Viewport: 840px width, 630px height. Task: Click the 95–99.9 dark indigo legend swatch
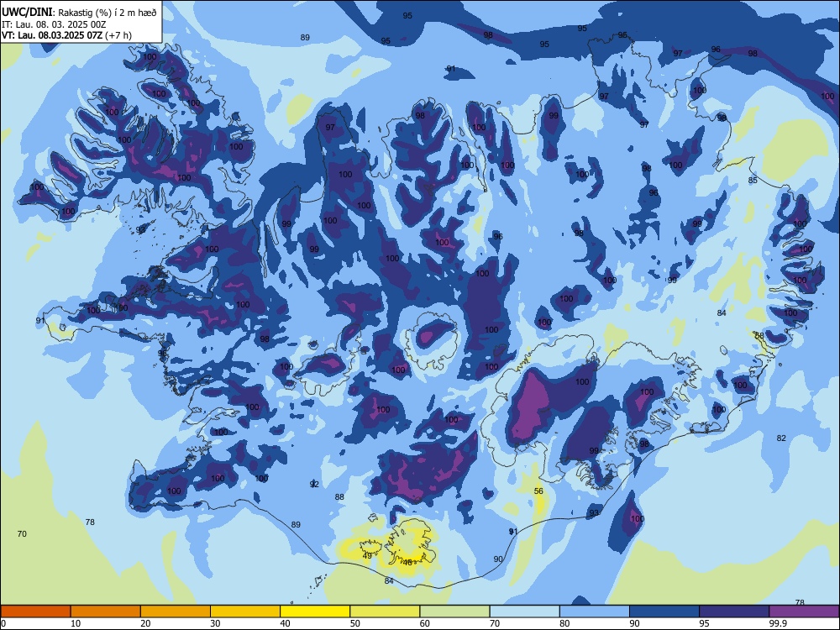(x=734, y=612)
